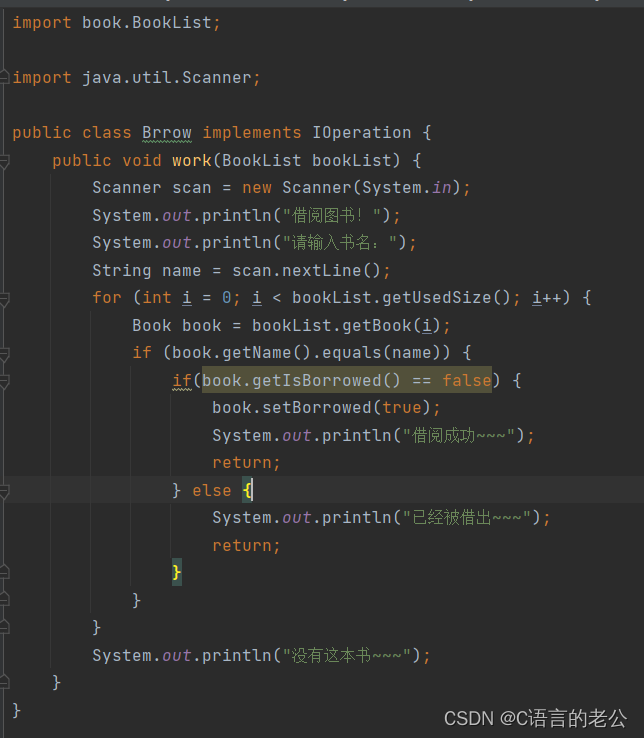The height and width of the screenshot is (738, 644).
Task: Click the 'java.util.Scanner' import text
Action: [x=167, y=78]
